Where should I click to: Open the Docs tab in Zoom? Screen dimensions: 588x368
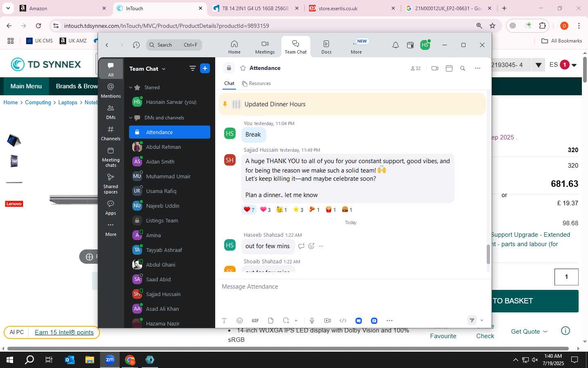pos(326,47)
